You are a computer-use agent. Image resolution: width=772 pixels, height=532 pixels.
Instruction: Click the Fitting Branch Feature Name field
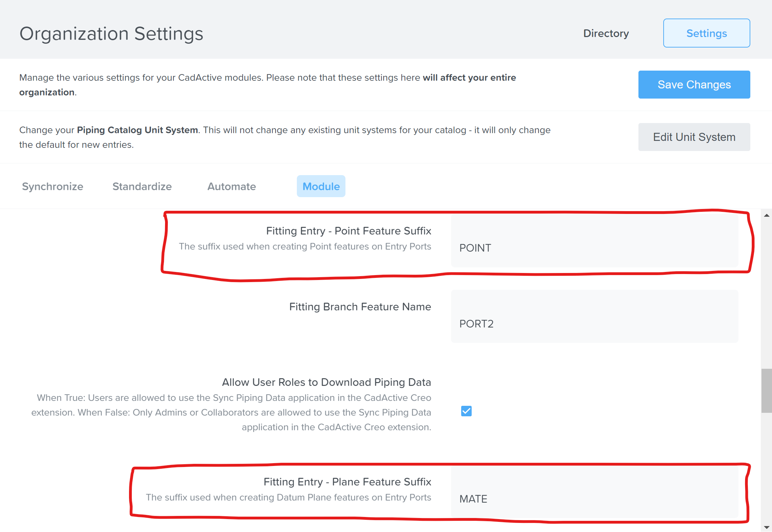(594, 317)
